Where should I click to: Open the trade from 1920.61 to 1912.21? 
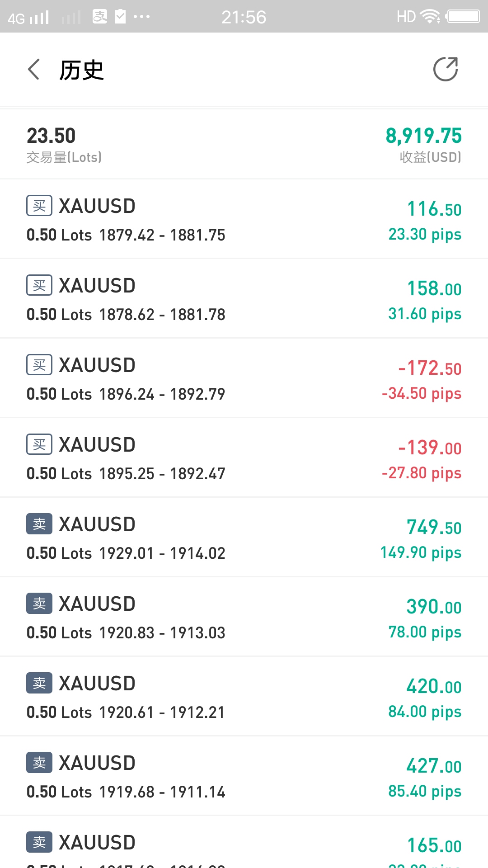[x=244, y=697]
